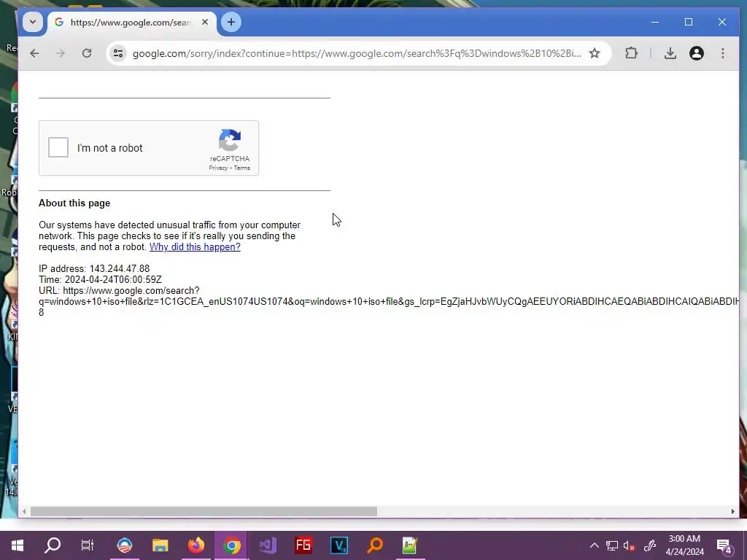Screen dimensions: 747x560
Task: Maximize the Chrome window
Action: tap(689, 22)
